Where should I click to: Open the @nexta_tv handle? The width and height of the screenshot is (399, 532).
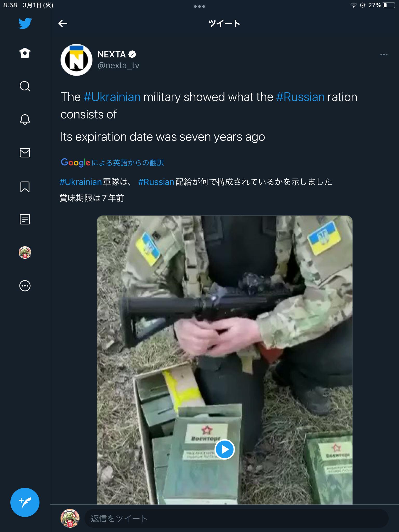tap(118, 65)
